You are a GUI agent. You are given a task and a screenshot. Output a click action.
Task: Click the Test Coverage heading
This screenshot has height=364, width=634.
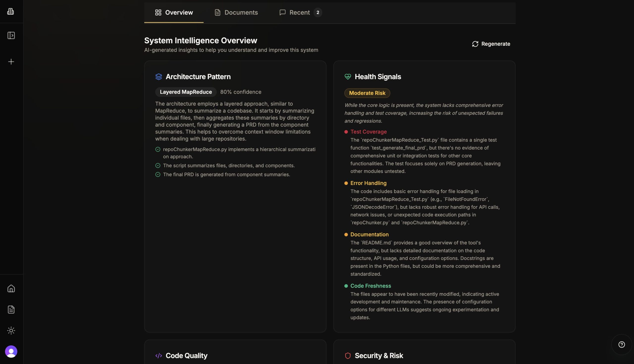click(369, 132)
